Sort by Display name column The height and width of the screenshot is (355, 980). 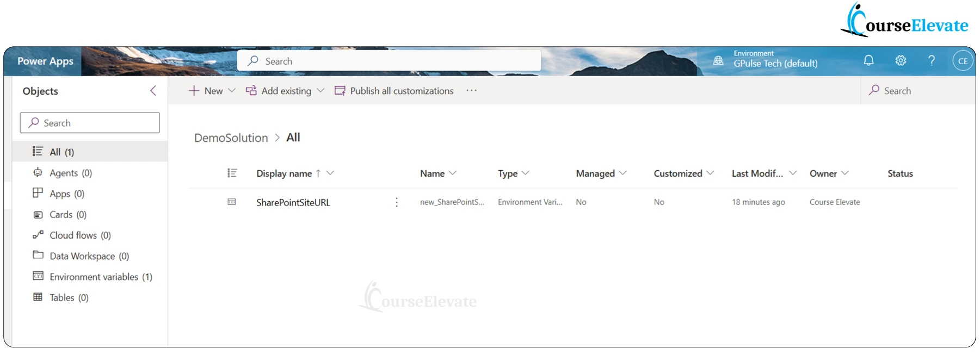coord(284,173)
